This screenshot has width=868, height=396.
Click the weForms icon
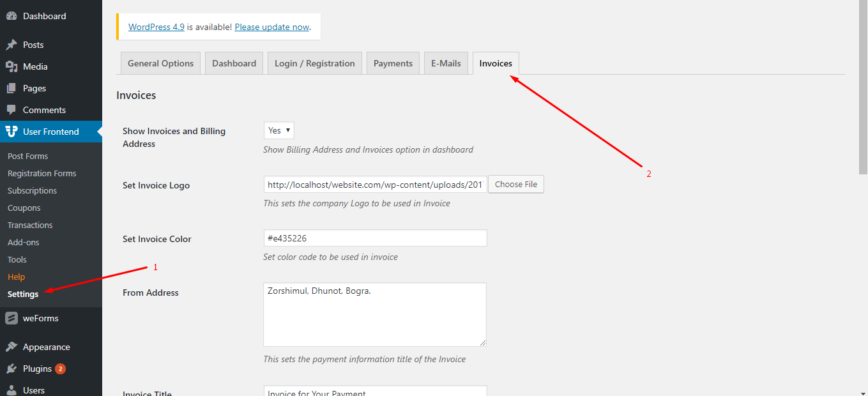pos(11,318)
